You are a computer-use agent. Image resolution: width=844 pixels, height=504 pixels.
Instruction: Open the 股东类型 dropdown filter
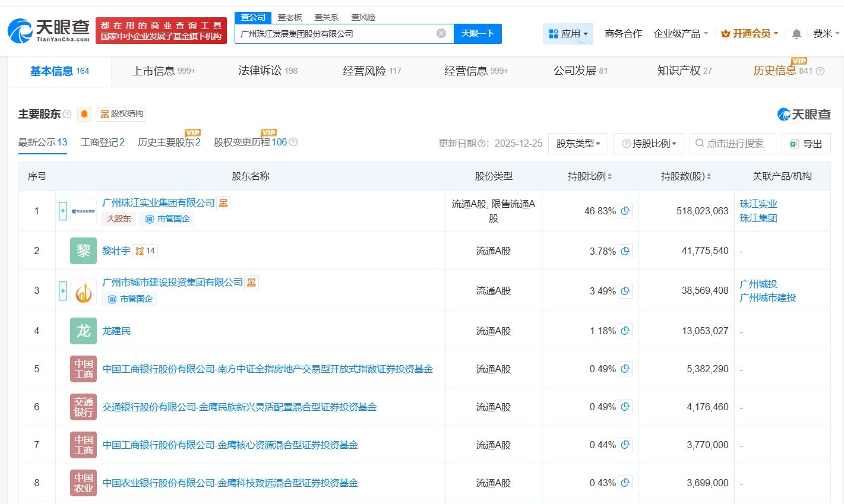[x=578, y=144]
